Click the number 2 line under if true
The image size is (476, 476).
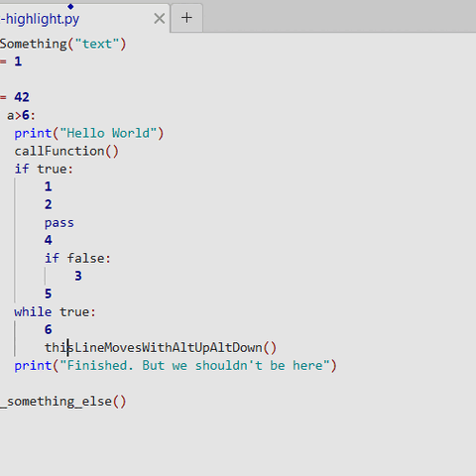tap(49, 204)
